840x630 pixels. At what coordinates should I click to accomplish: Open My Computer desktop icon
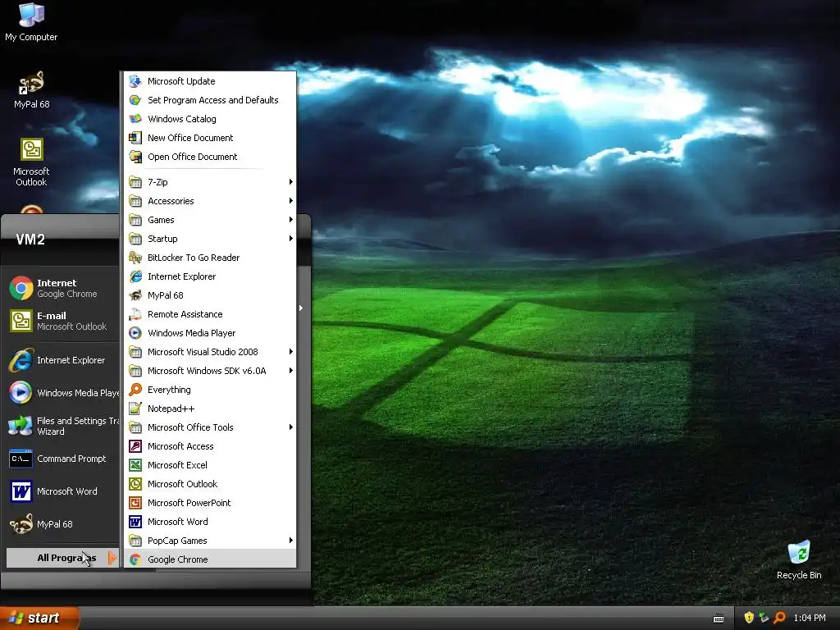click(31, 22)
